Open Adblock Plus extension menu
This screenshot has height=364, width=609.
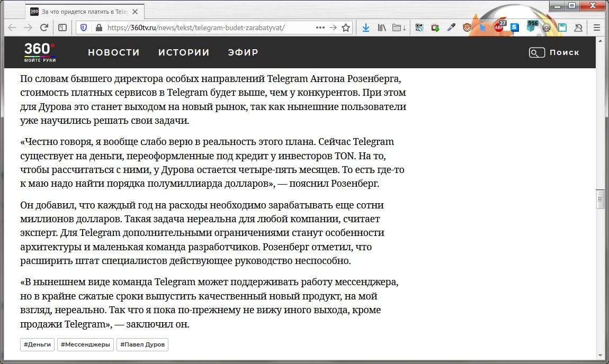[499, 27]
